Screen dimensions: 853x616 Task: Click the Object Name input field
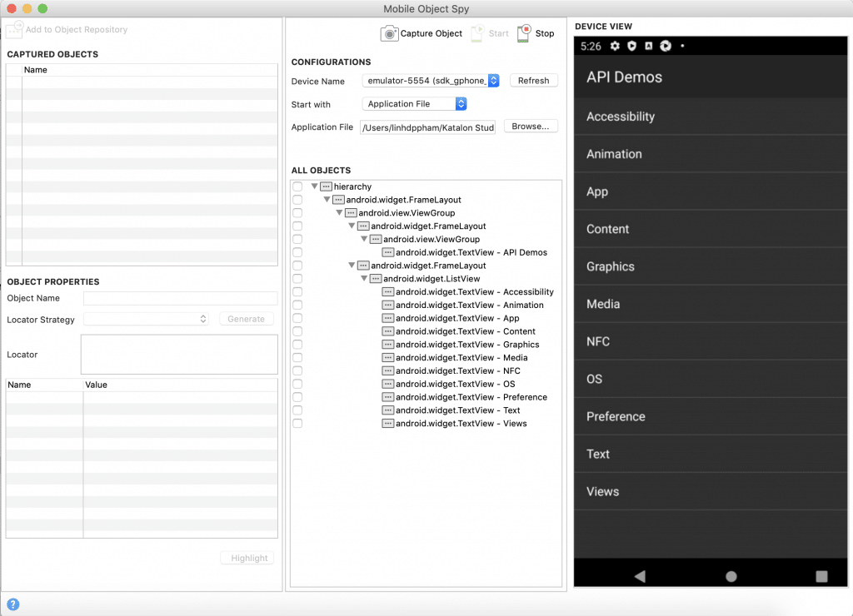pos(180,299)
